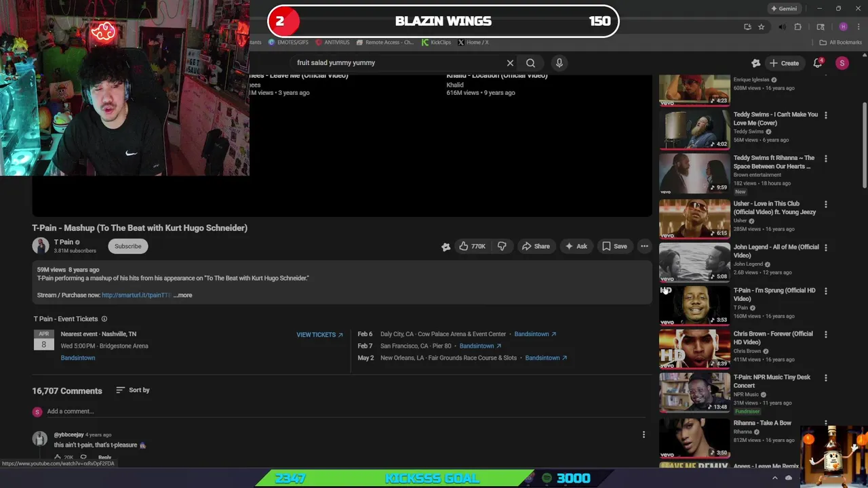Viewport: 868px width, 488px height.
Task: Click the YouTube Create button
Action: tap(784, 63)
